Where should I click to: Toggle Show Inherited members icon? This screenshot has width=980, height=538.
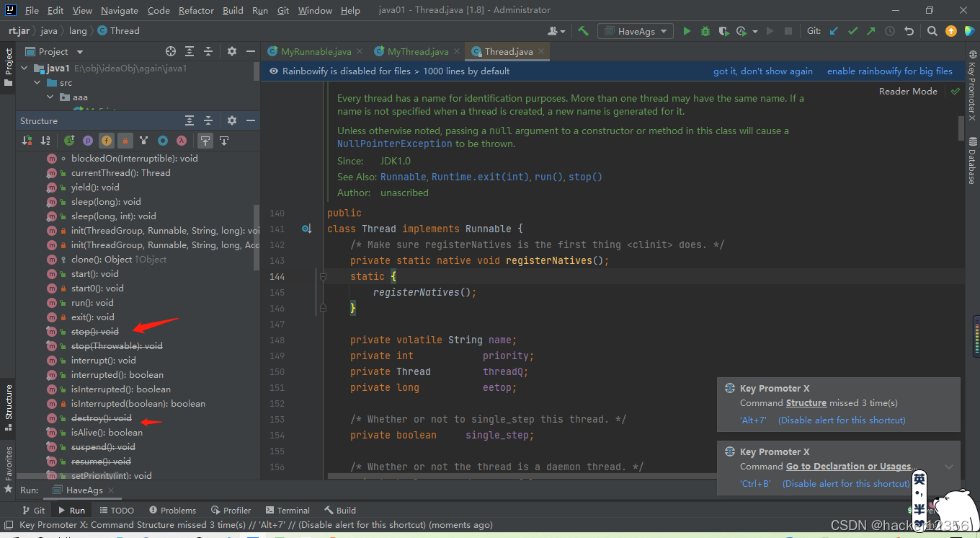click(x=69, y=141)
